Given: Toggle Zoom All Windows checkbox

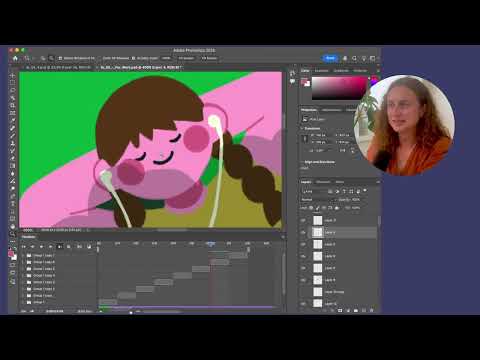Looking at the screenshot, I should (x=100, y=58).
